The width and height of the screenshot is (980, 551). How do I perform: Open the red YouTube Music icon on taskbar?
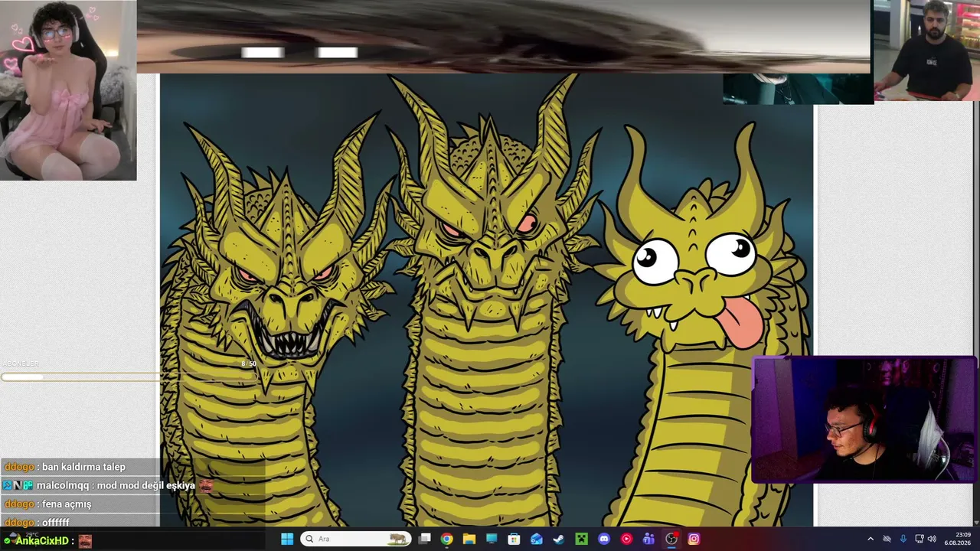click(626, 539)
